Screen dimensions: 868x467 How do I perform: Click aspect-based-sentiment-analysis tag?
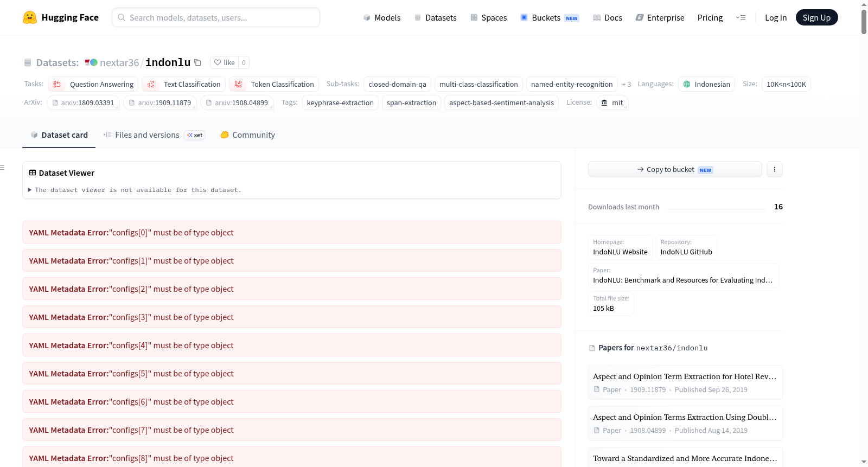pos(501,103)
